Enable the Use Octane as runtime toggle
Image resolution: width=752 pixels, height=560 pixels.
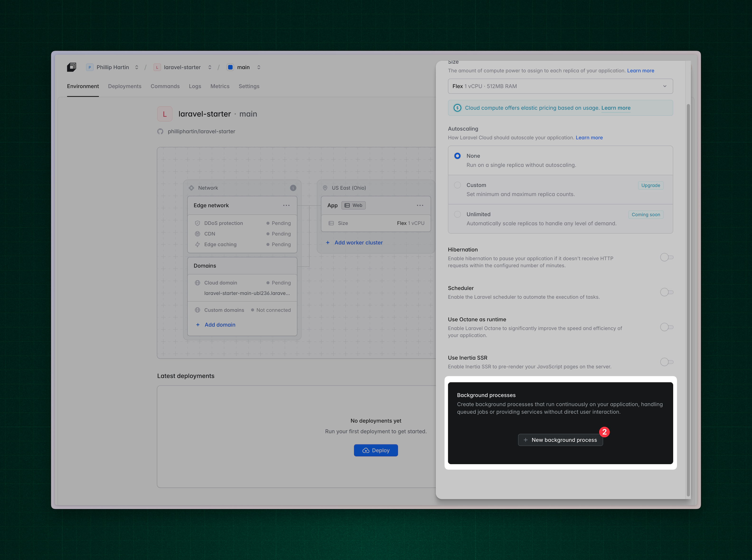(x=666, y=327)
